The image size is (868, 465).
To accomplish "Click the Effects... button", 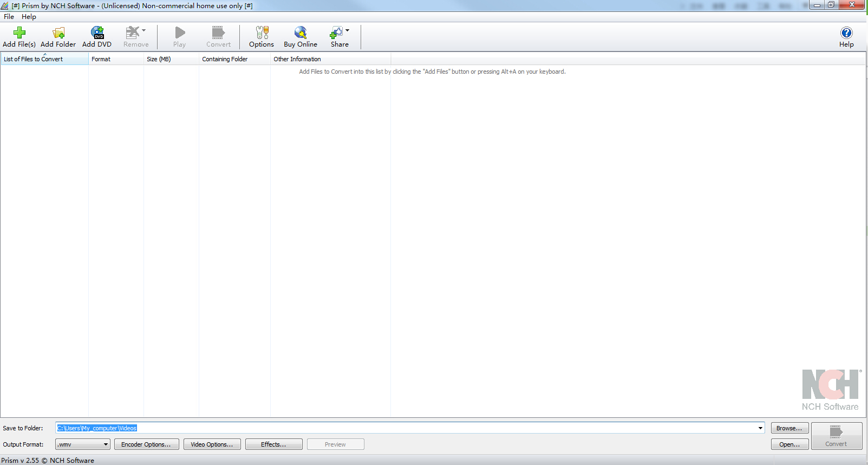I will (x=273, y=444).
